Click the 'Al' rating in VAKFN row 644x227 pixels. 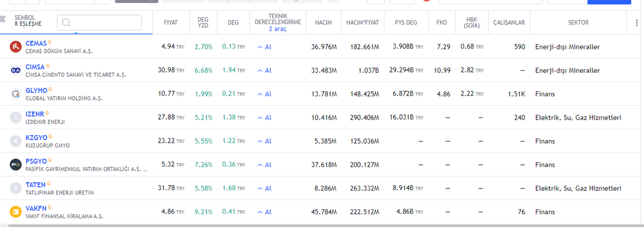point(265,212)
